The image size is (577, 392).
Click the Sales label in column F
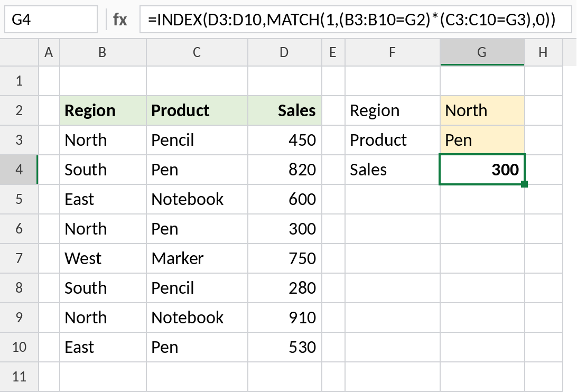point(392,170)
